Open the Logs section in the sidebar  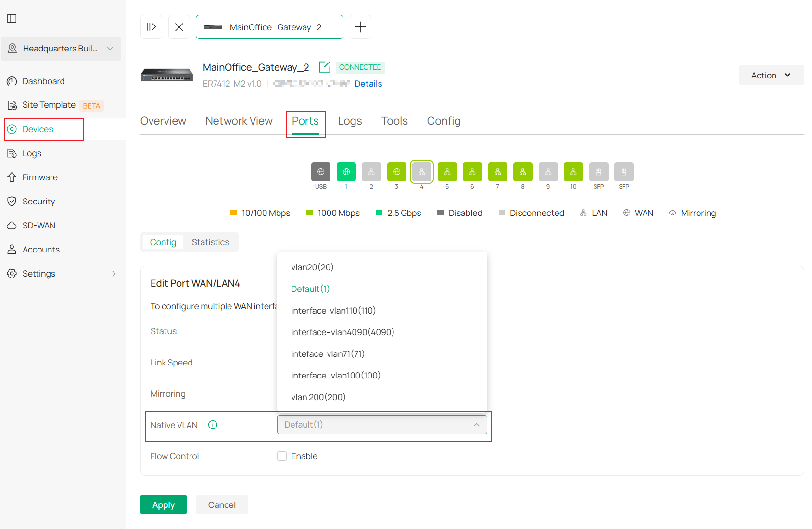tap(32, 153)
